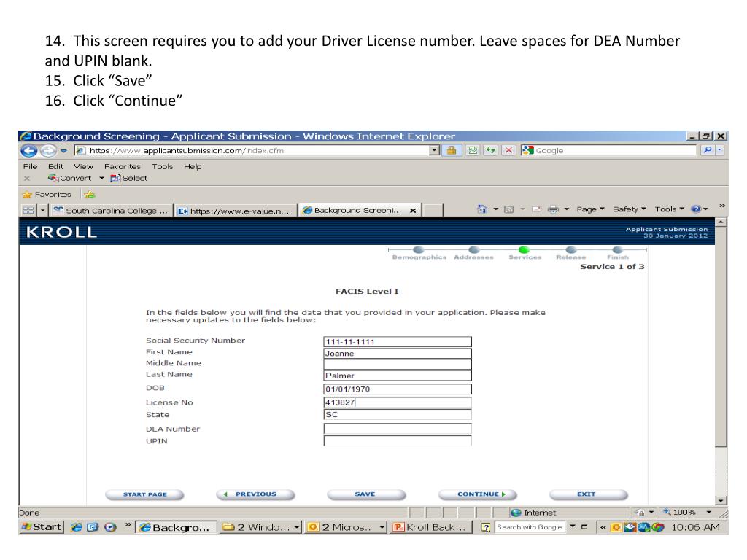Click the State field with SC

pos(398,414)
